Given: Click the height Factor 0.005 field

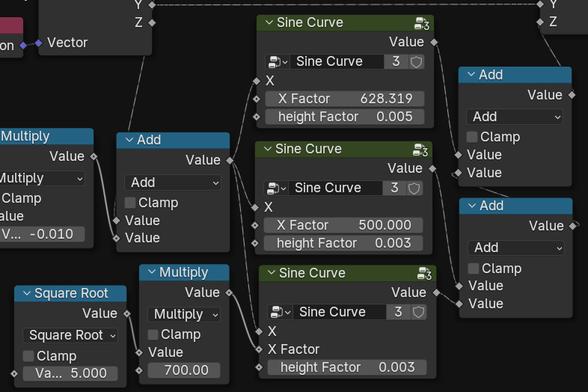Looking at the screenshot, I should click(344, 117).
